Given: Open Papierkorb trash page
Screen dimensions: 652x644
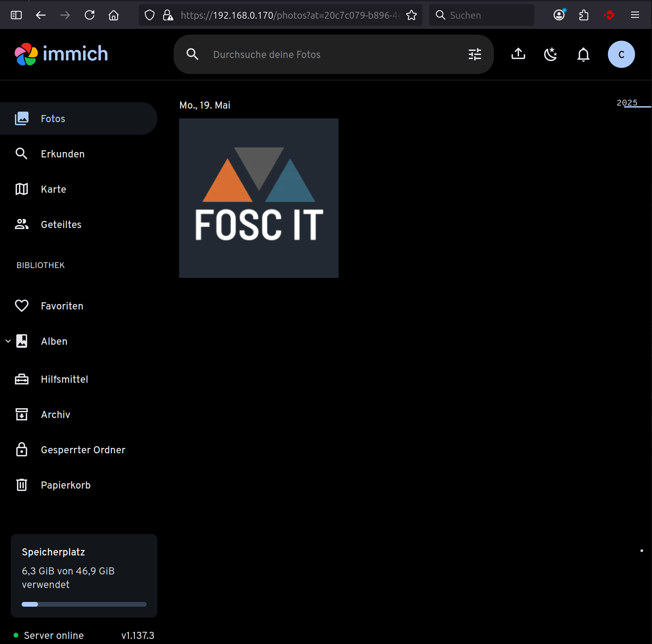Looking at the screenshot, I should pos(79,485).
